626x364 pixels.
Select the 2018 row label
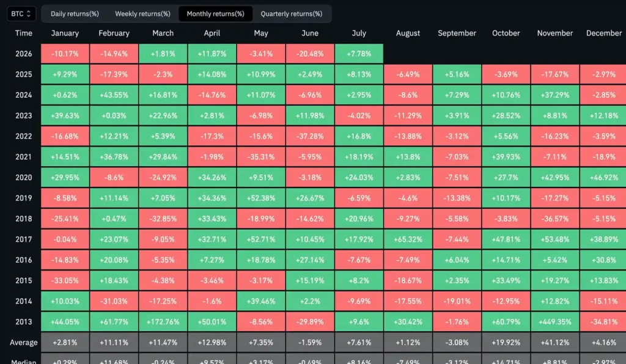(24, 219)
